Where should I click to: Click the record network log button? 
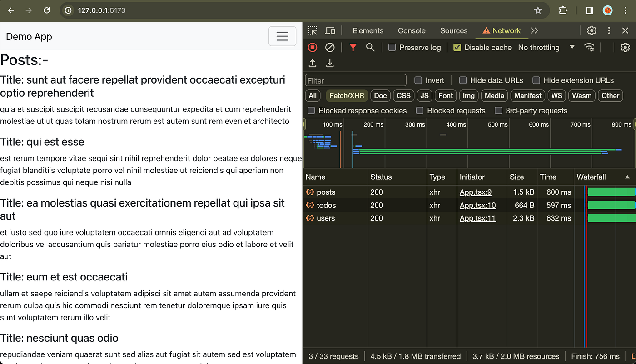click(313, 48)
